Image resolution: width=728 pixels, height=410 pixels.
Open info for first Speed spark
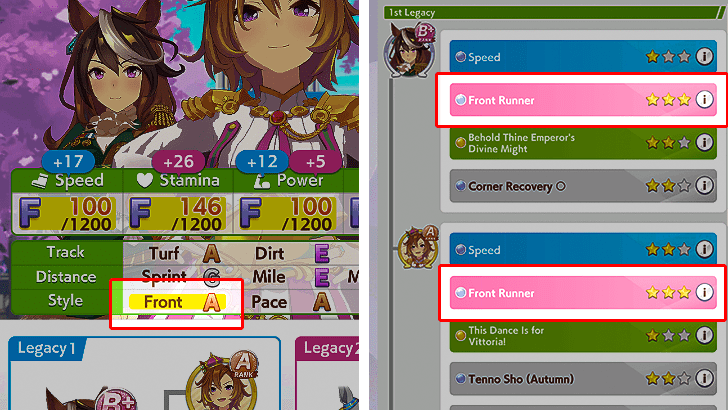pyautogui.click(x=704, y=57)
